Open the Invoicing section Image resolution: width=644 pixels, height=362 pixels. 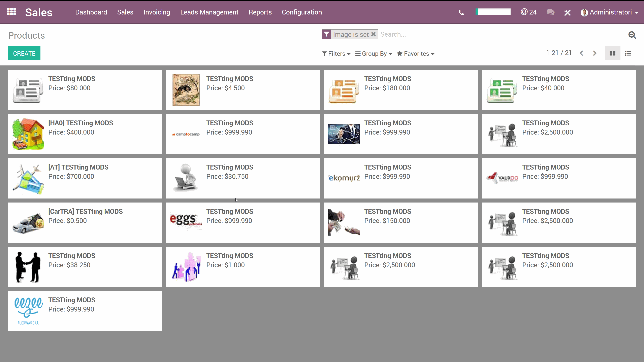pyautogui.click(x=157, y=12)
